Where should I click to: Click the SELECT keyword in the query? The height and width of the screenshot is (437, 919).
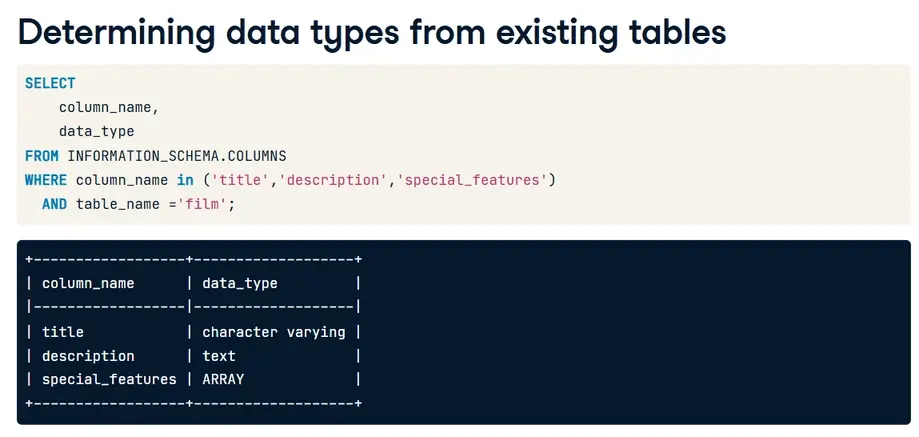pos(50,83)
